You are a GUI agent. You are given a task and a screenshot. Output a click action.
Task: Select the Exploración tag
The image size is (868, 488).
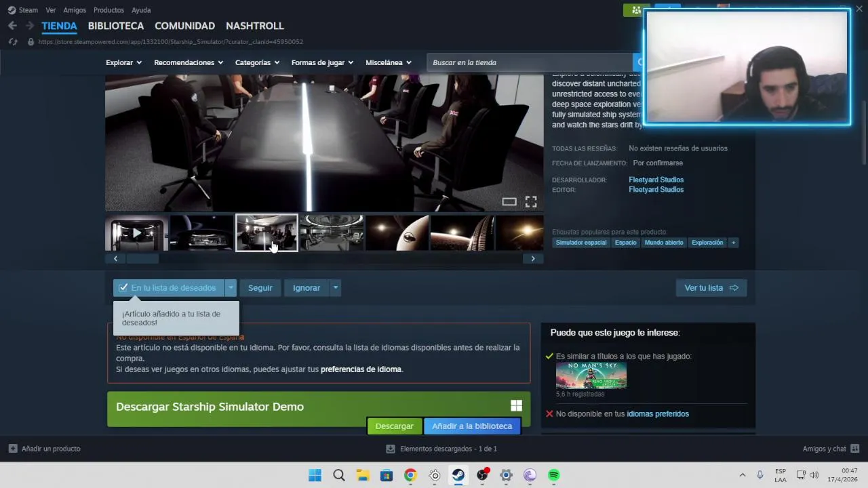click(707, 243)
